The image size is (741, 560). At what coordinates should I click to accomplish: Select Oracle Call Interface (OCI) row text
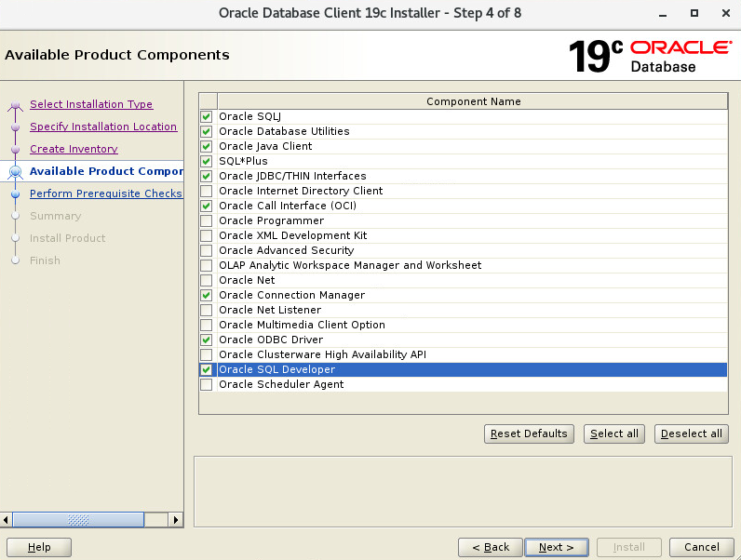(288, 206)
